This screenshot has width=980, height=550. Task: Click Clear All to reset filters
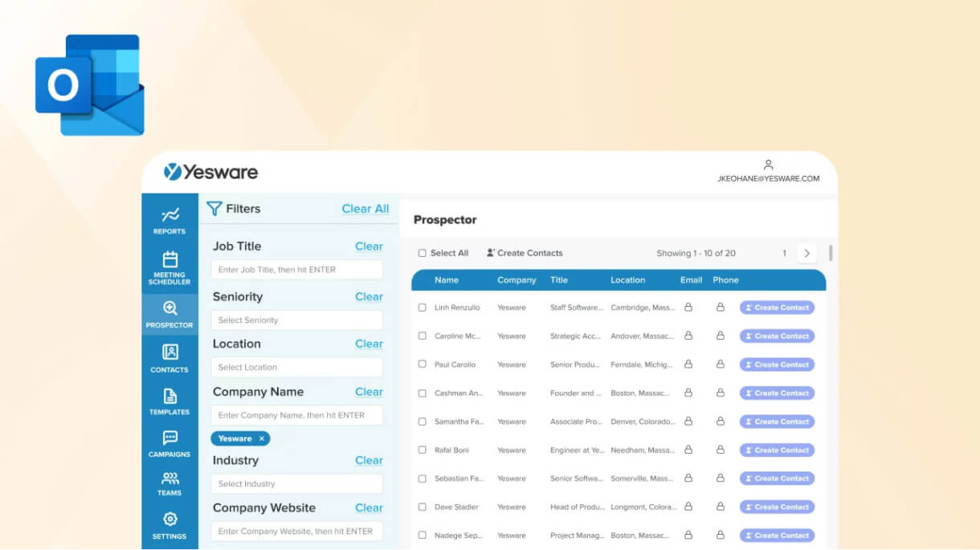365,208
